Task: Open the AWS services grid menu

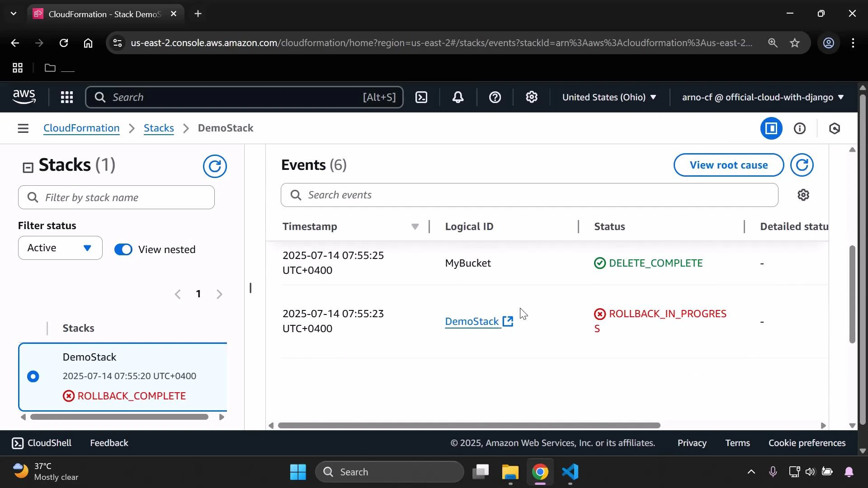Action: tap(67, 97)
